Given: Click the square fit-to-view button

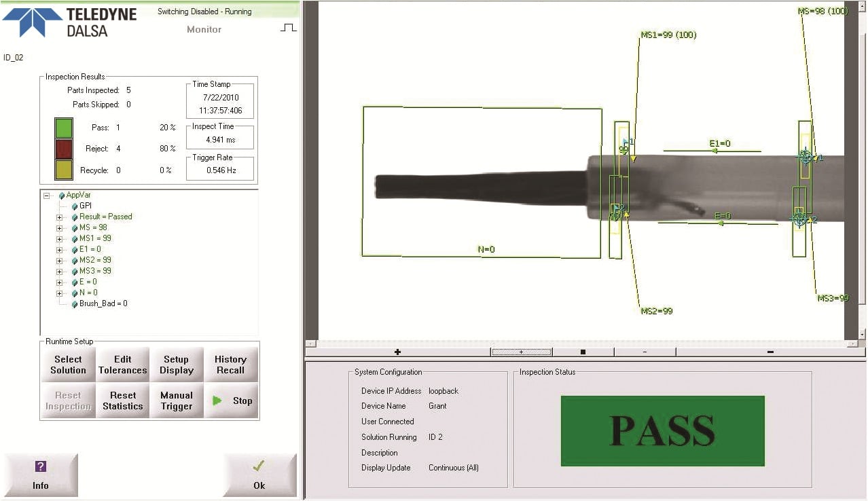Looking at the screenshot, I should pyautogui.click(x=583, y=352).
